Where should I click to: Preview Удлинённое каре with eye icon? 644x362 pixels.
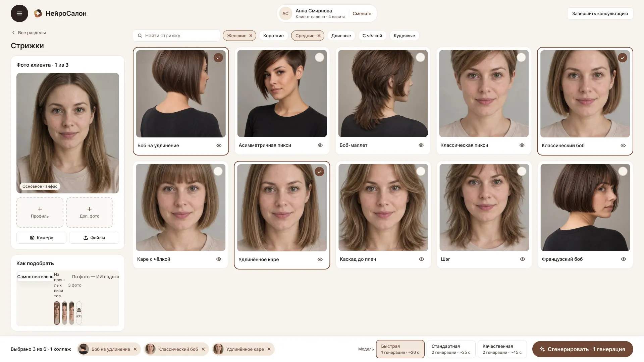[320, 259]
